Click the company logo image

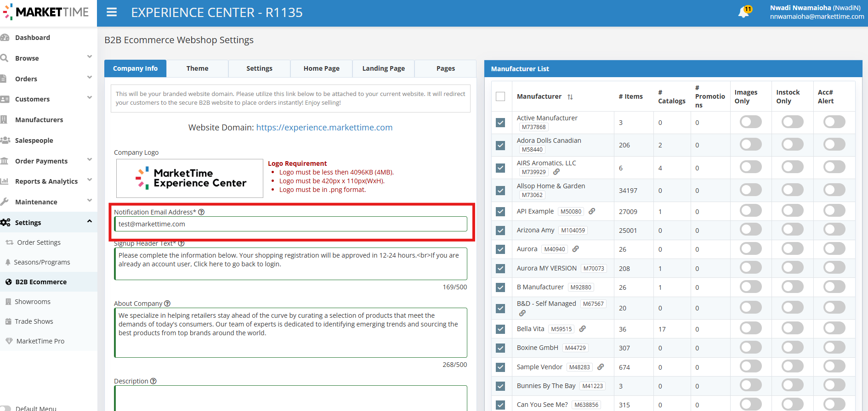[190, 178]
